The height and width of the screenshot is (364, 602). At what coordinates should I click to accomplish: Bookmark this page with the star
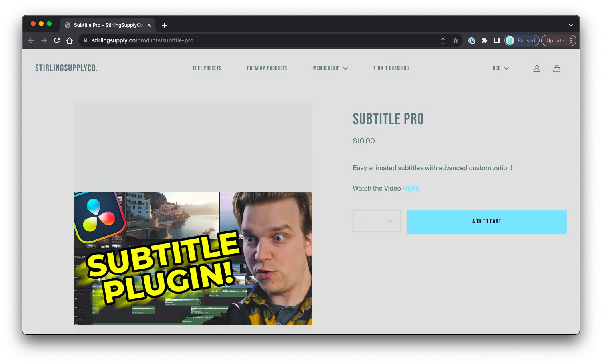456,40
